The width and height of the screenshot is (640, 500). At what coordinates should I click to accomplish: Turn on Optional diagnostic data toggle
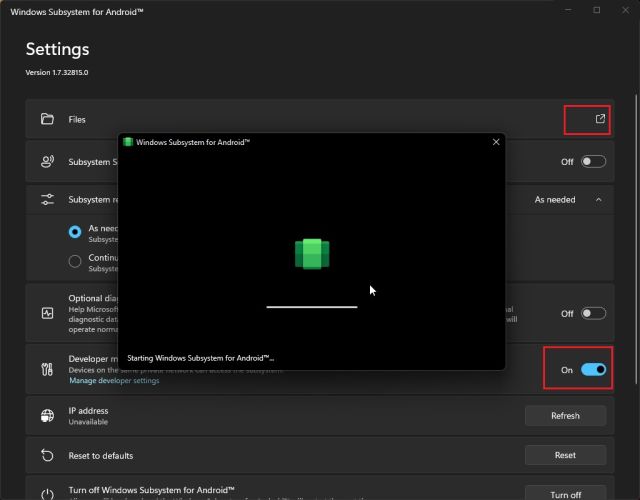click(593, 313)
